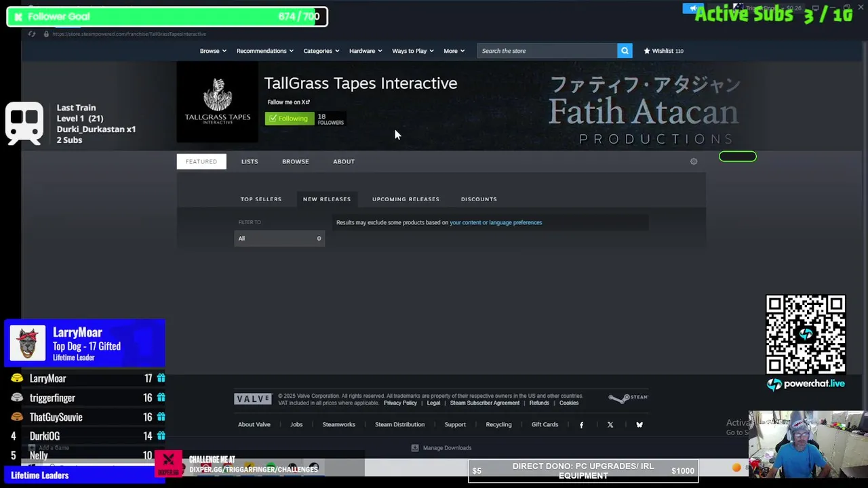Image resolution: width=868 pixels, height=488 pixels.
Task: Click the Steam logo in footer
Action: click(628, 398)
